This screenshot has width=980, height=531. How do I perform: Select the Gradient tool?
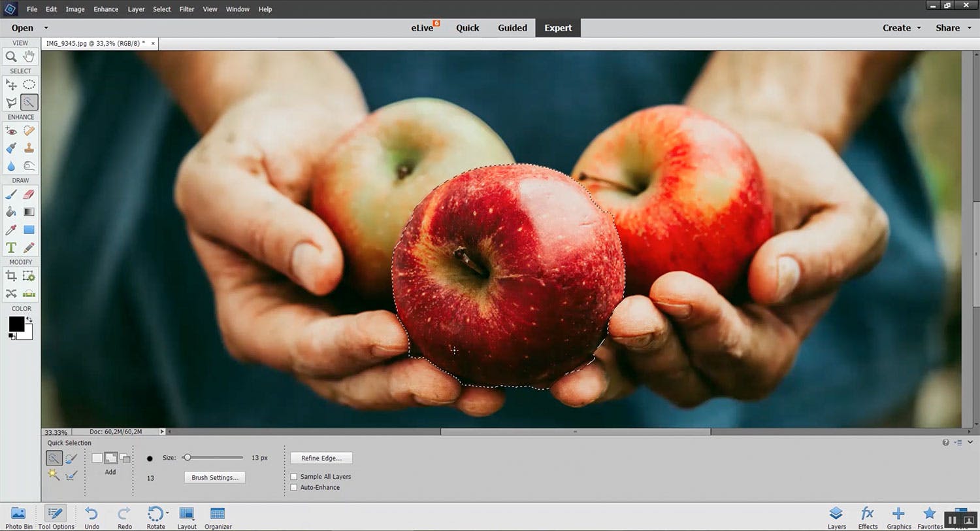click(29, 212)
